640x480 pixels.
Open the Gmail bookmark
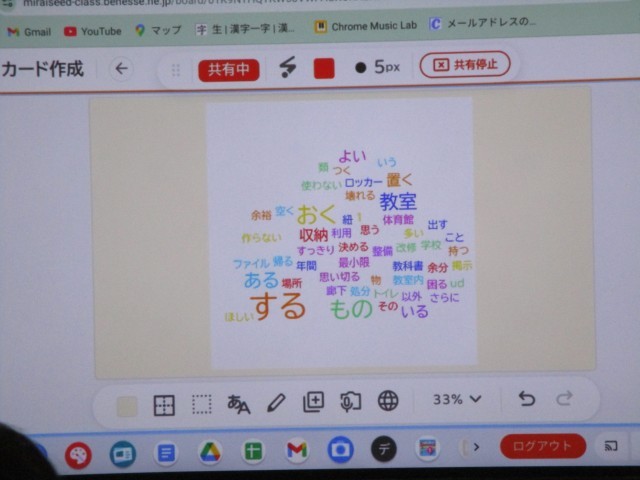click(28, 31)
